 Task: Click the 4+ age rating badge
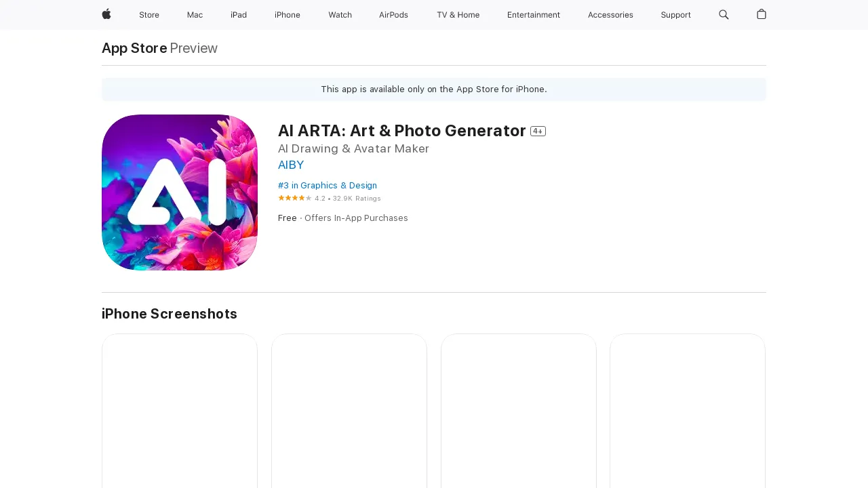coord(538,131)
